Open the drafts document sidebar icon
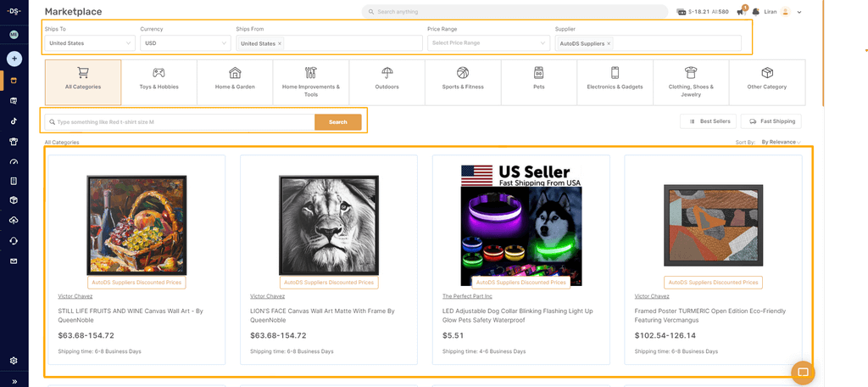The height and width of the screenshot is (387, 868). coord(14,181)
